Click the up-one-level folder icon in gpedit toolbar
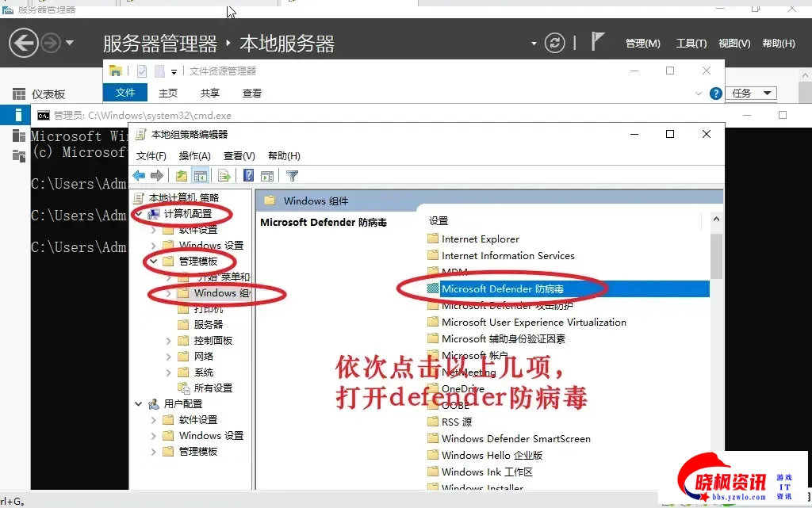 pos(182,176)
